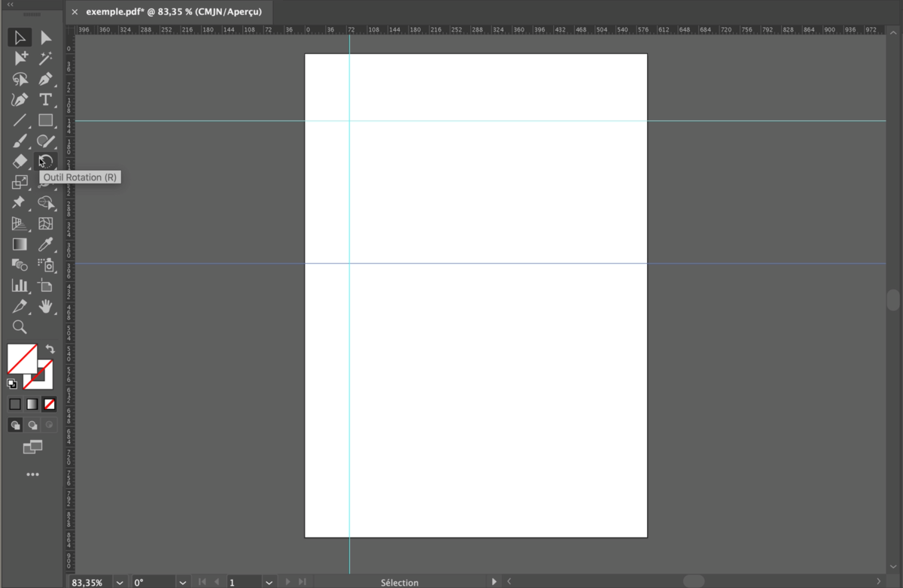The width and height of the screenshot is (903, 588).
Task: Select the Zoom magnifier tool
Action: coord(20,327)
